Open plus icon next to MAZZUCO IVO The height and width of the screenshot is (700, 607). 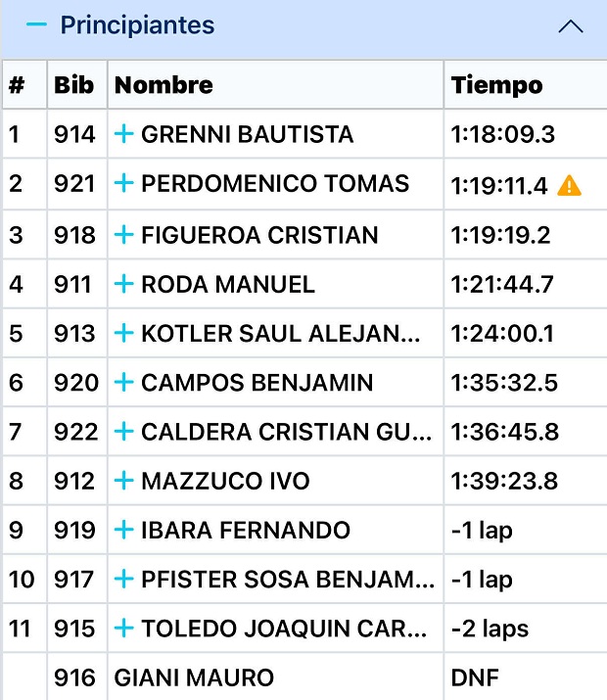click(123, 481)
